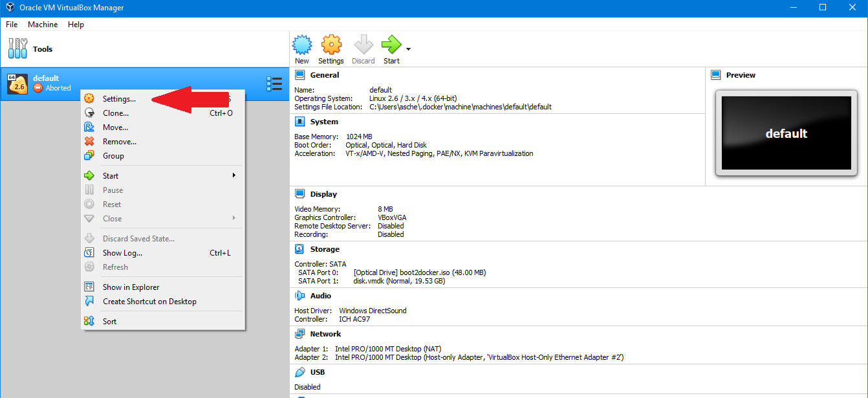The width and height of the screenshot is (868, 398).
Task: Click the Pause context menu entry
Action: (163, 190)
